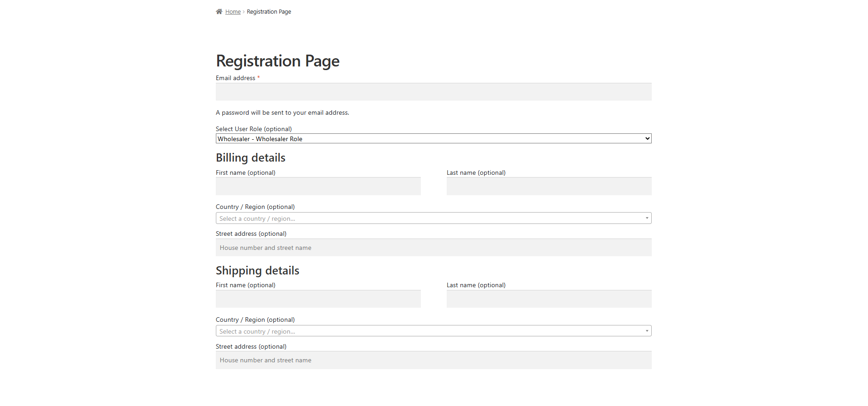Click the Shipping First name field
This screenshot has width=868, height=406.
coord(318,299)
